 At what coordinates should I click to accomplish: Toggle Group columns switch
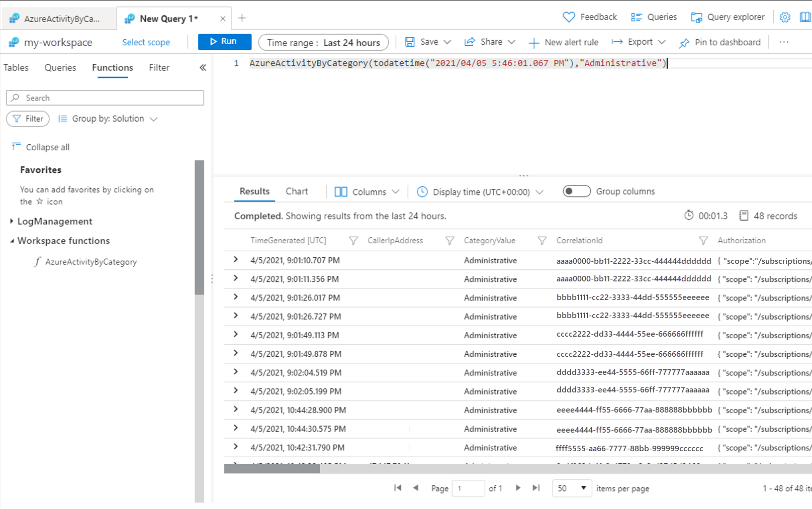pos(577,191)
